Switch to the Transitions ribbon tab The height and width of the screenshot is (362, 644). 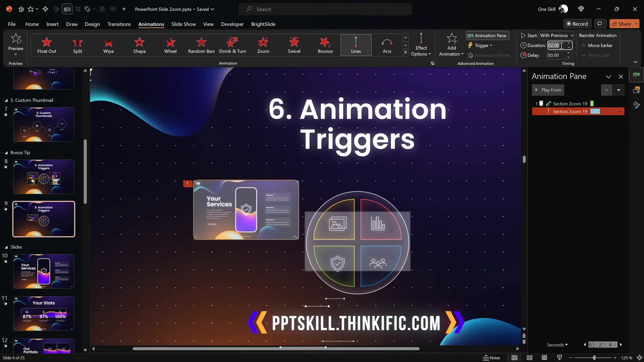point(119,24)
